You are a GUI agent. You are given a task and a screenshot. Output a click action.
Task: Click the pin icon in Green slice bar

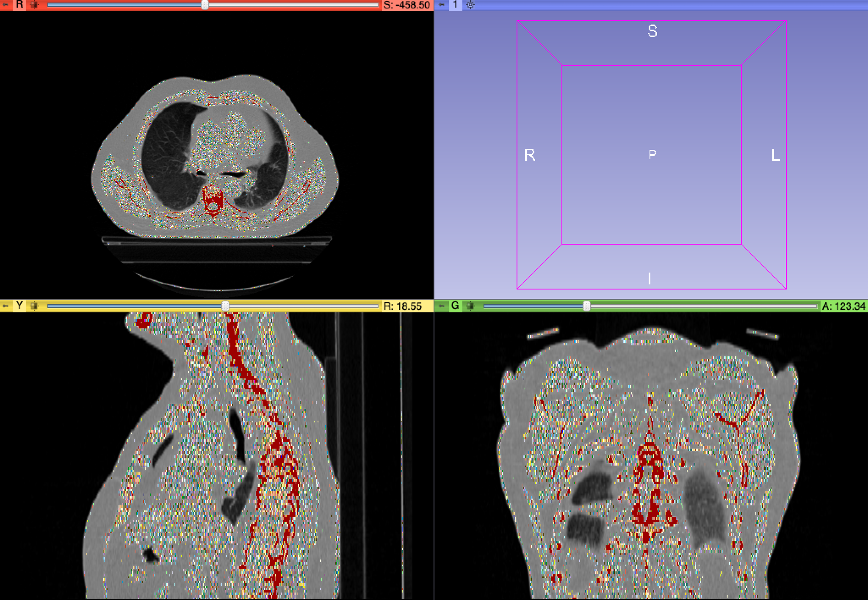(x=442, y=306)
